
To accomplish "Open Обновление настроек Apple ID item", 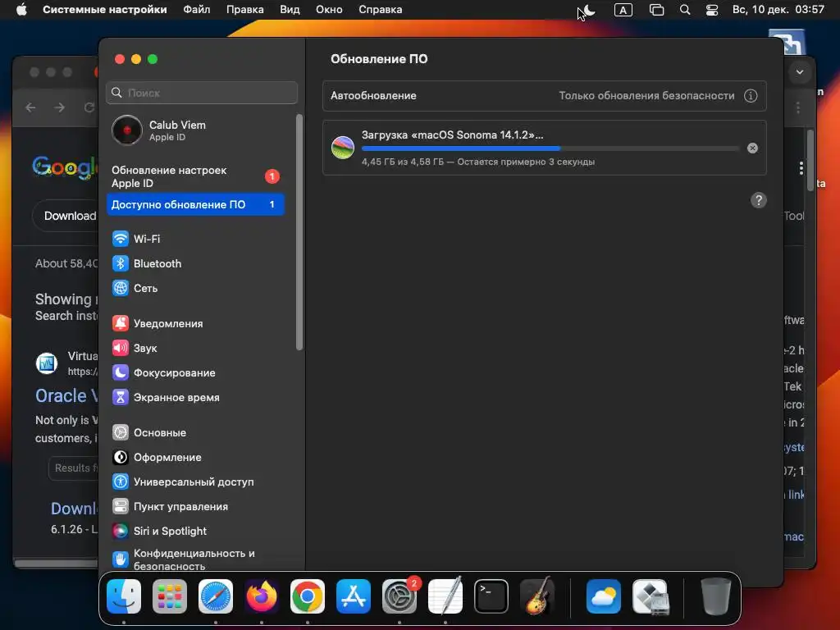I will point(195,176).
